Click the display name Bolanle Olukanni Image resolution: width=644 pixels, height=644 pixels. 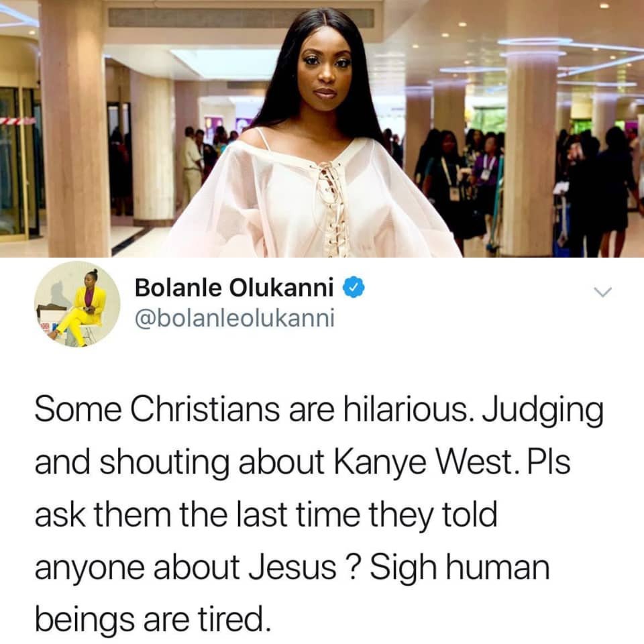pos(234,287)
